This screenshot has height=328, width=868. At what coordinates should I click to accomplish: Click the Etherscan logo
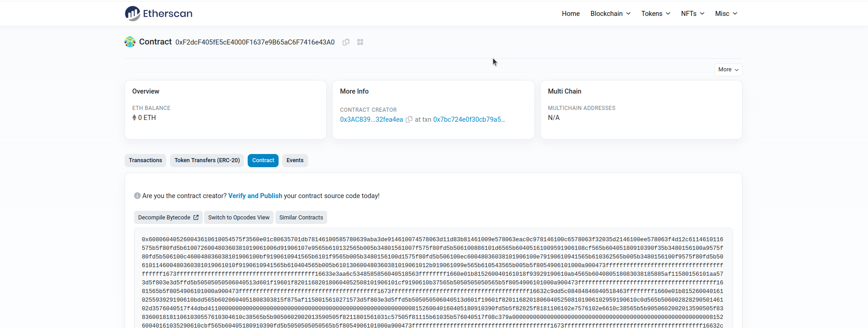click(159, 14)
